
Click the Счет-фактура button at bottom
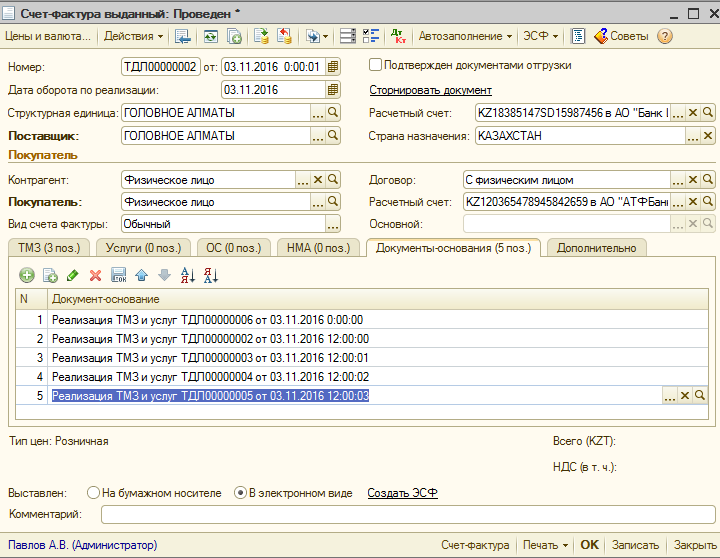(475, 545)
